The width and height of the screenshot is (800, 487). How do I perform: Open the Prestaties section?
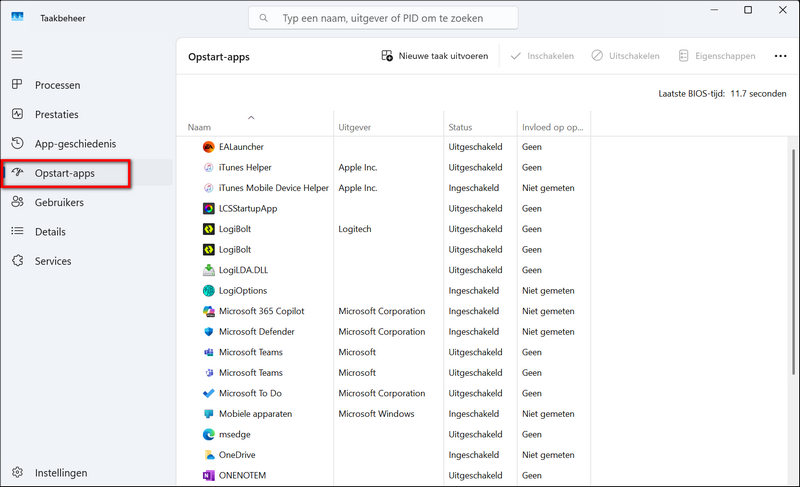point(56,114)
